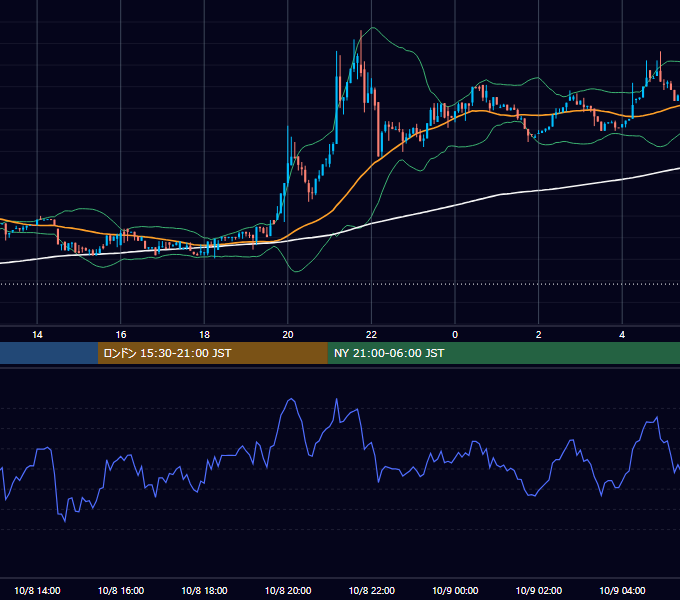Click the hour label 22 on price chart axis
680x600 pixels.
[x=371, y=335]
